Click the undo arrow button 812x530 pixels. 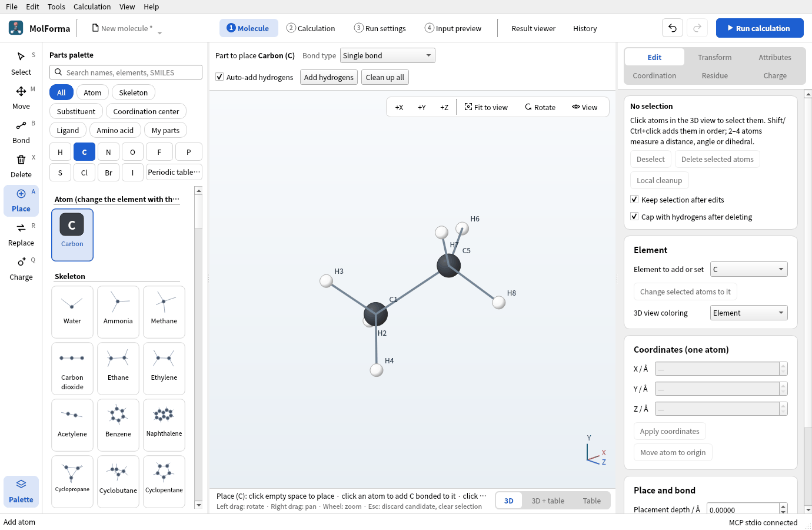coord(673,28)
